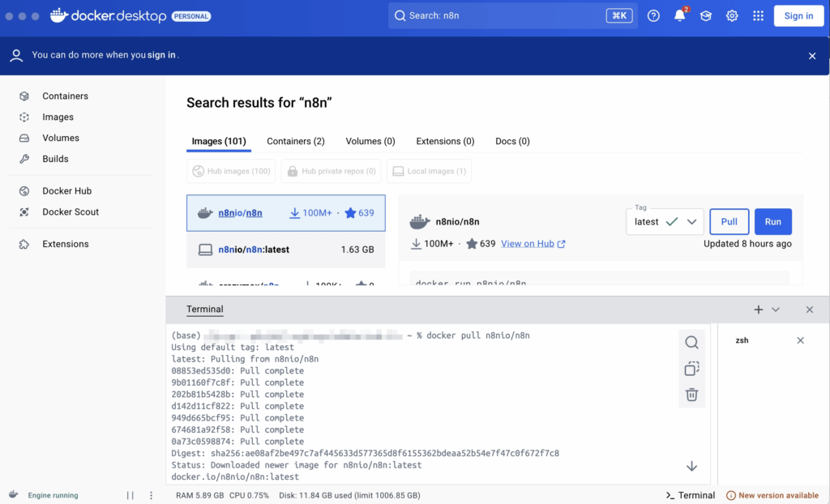Click the RAM 5.89 GB status text
This screenshot has height=504, width=830.
click(199, 496)
